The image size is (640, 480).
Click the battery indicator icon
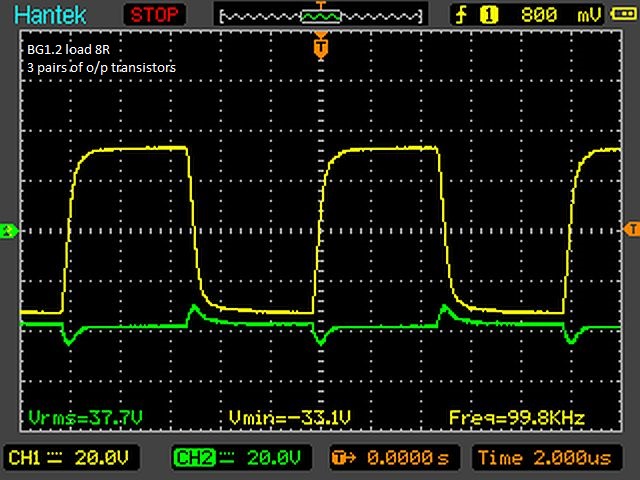coord(622,15)
